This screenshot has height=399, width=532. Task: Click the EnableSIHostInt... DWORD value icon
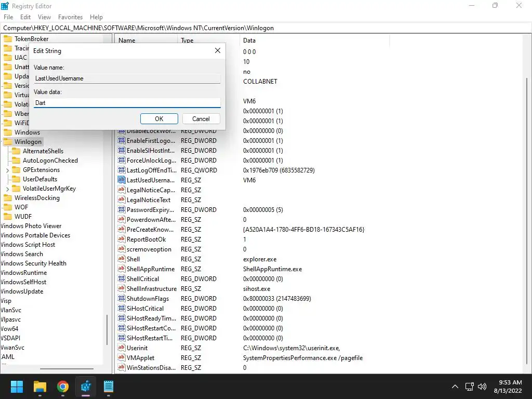coord(122,150)
